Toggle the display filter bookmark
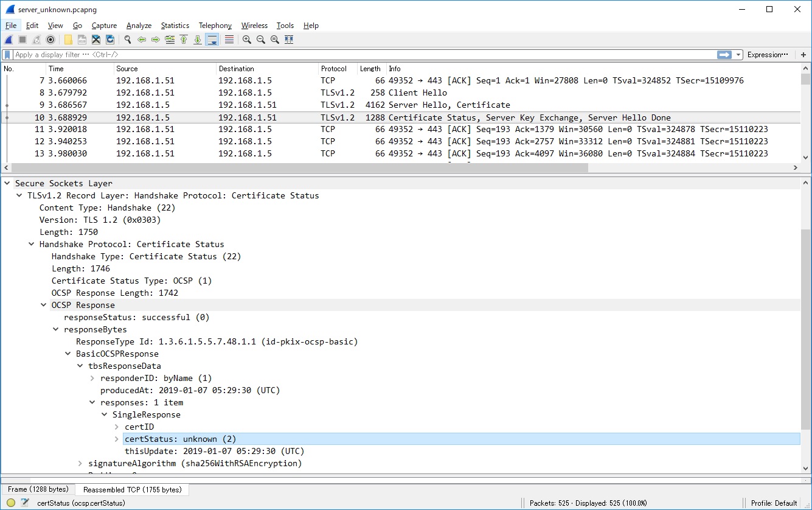 coord(8,55)
